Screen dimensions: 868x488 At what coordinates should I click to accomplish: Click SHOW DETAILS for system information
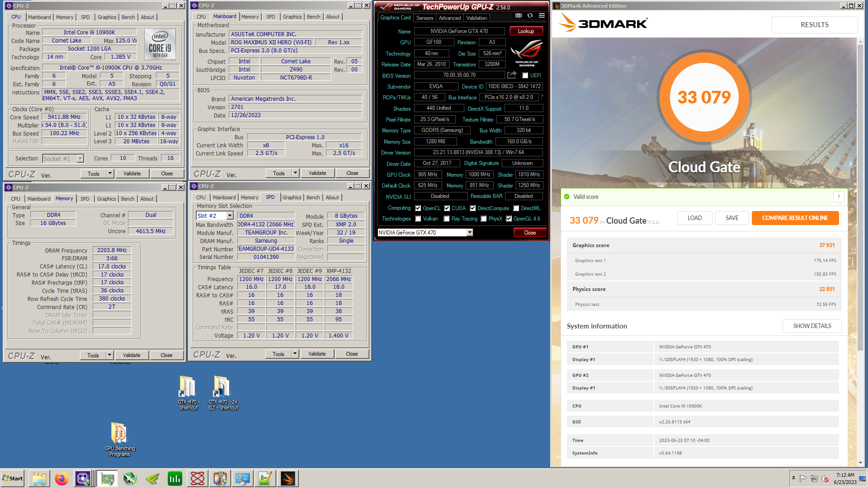click(812, 326)
